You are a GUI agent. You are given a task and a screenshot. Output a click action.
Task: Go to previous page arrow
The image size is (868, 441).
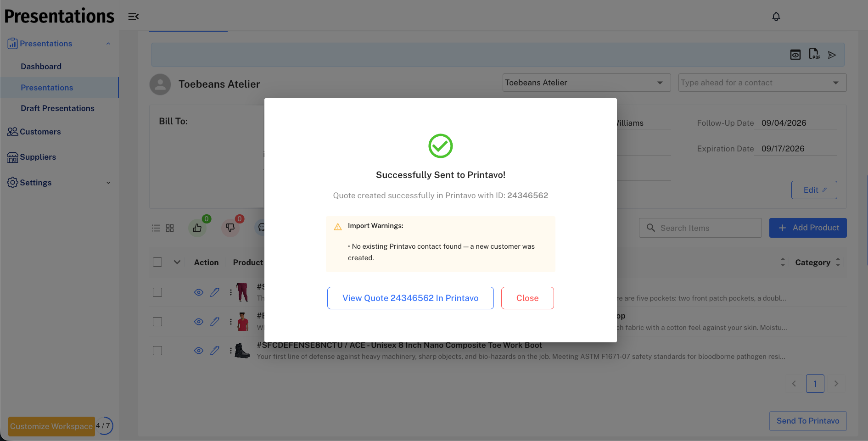(794, 384)
